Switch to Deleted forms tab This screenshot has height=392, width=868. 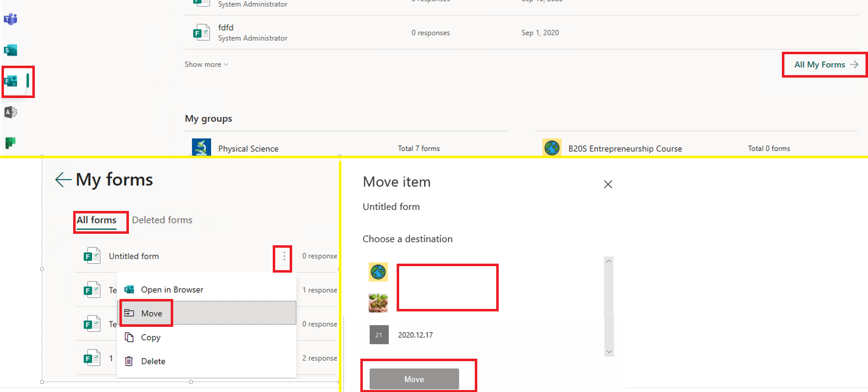click(x=162, y=220)
